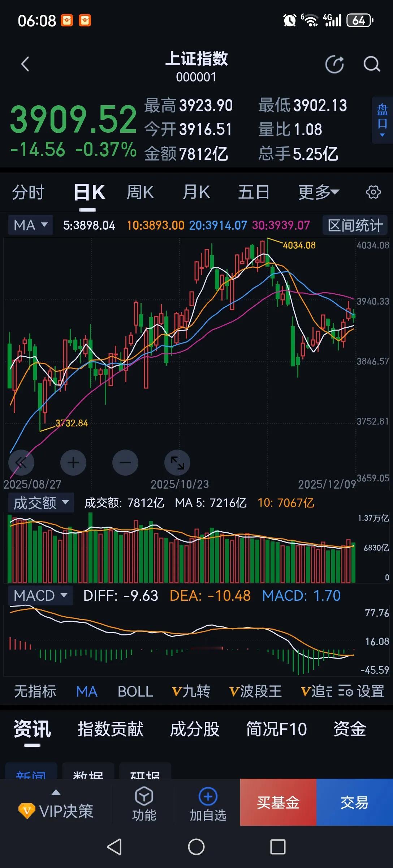Expand chart to fullscreen icon
Viewport: 393px width, 868px height.
(177, 463)
